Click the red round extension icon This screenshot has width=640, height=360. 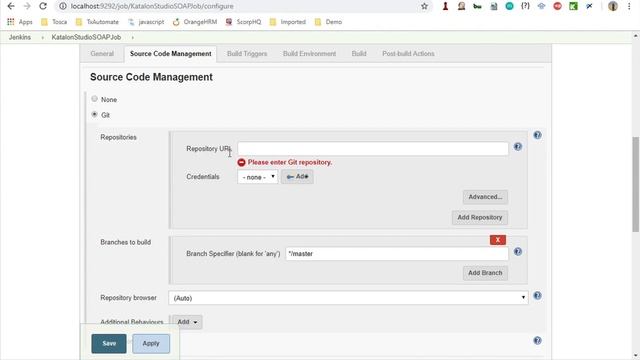(557, 6)
